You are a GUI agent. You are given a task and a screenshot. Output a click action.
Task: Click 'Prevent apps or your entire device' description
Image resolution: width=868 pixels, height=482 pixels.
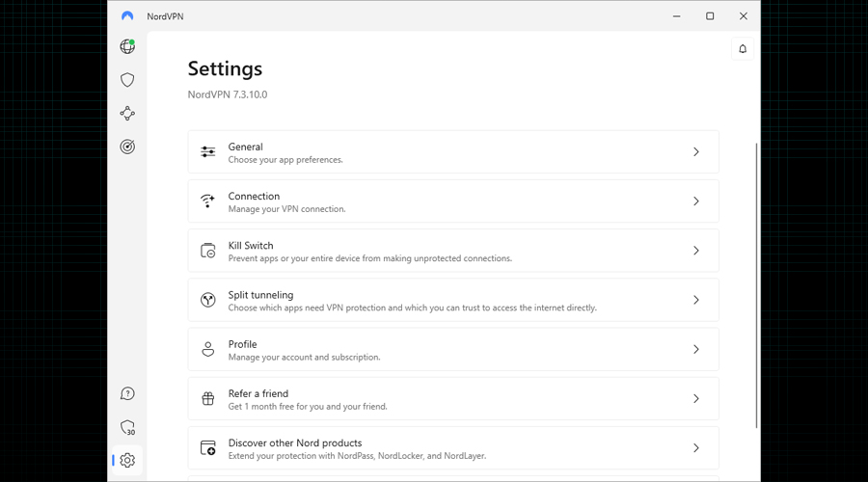pyautogui.click(x=370, y=258)
